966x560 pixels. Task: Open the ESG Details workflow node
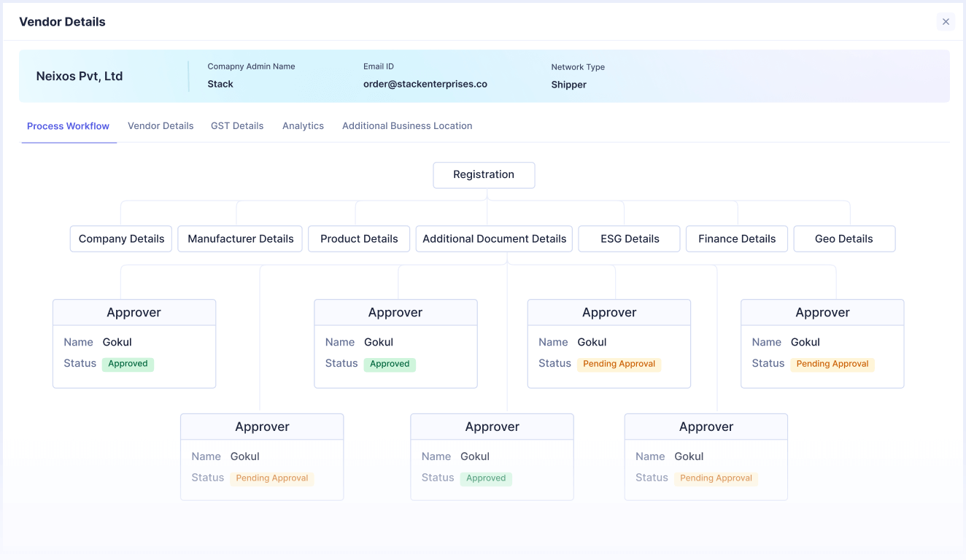(x=629, y=238)
